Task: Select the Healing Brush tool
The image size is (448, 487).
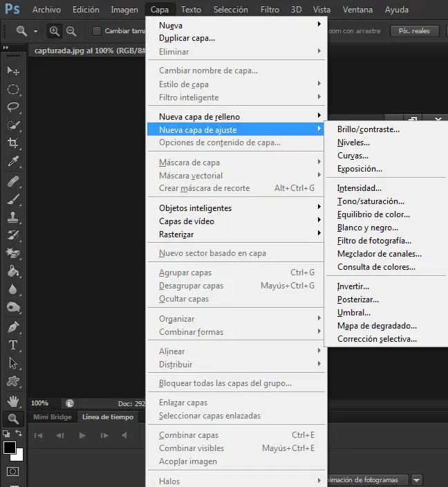Action: pos(13,181)
